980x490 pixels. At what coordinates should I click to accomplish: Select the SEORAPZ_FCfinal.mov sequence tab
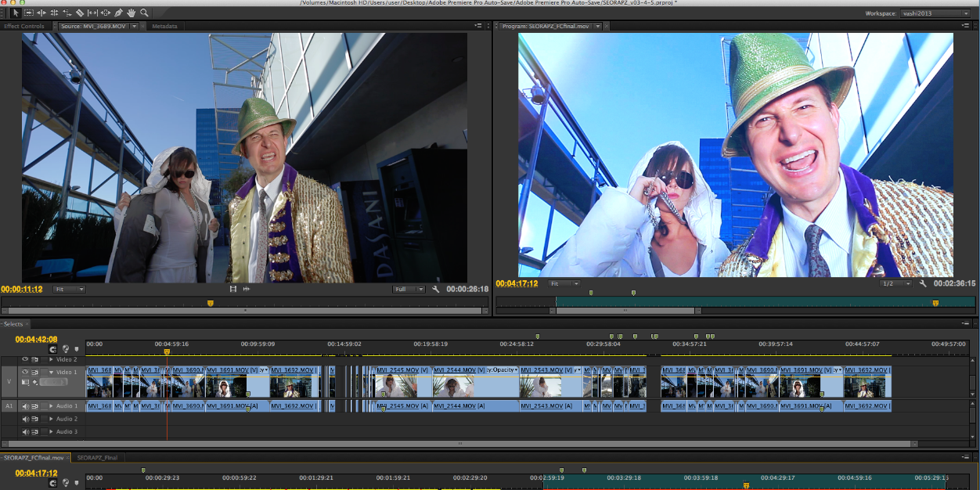(x=34, y=457)
